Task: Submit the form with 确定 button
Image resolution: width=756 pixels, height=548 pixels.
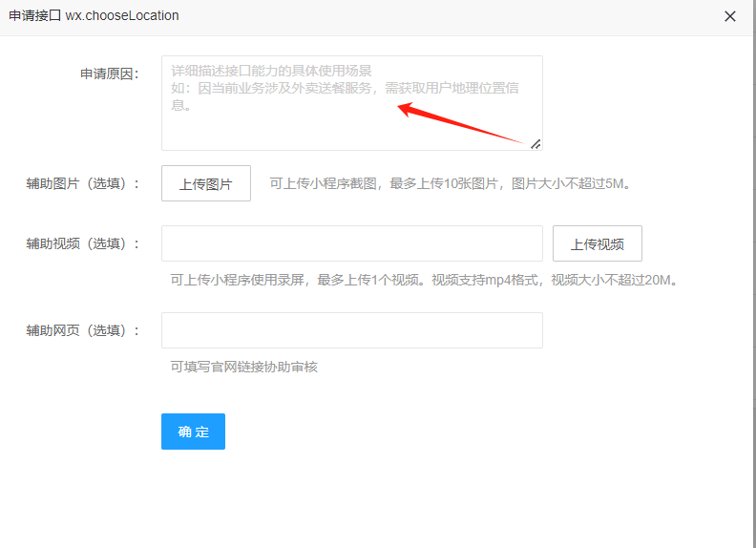Action: [193, 432]
